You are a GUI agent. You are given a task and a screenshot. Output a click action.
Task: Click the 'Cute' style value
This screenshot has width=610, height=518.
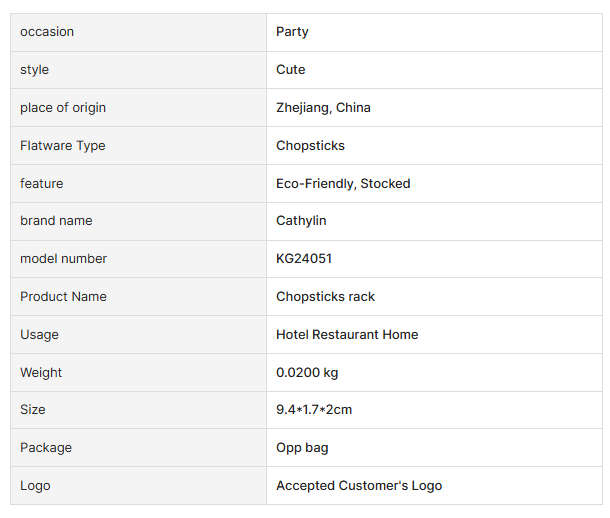[x=291, y=70]
